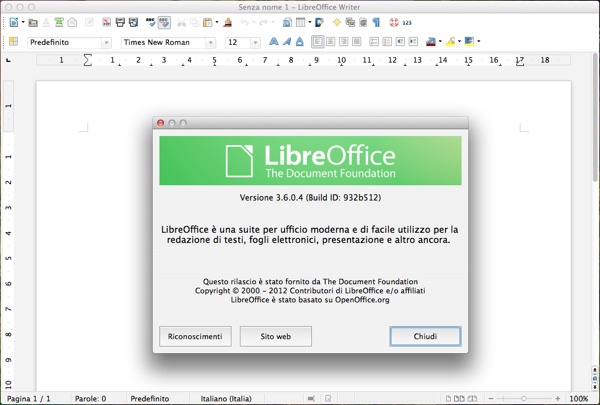600x405 pixels.
Task: Click the Styles and Formatting icon
Action: pyautogui.click(x=13, y=41)
